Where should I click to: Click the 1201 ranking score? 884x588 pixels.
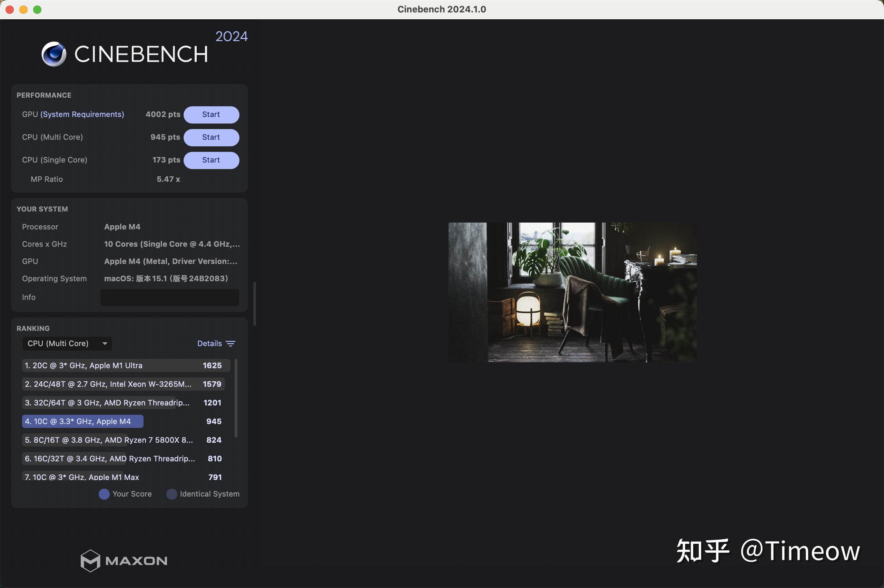click(212, 403)
